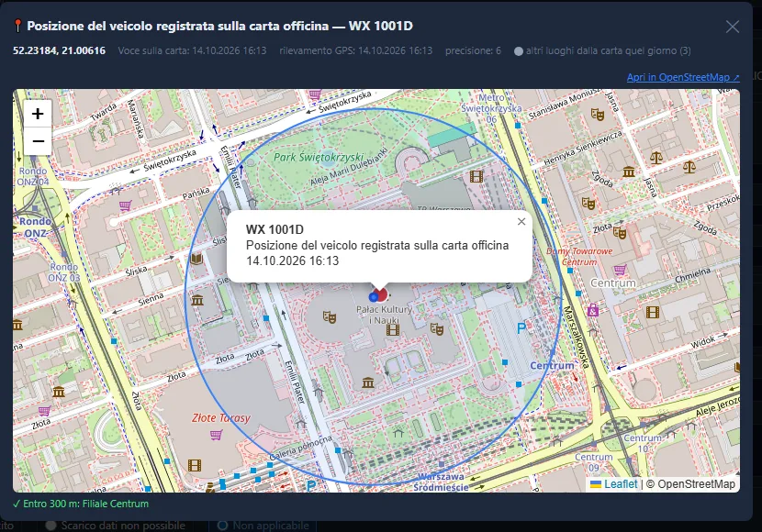
Task: Click the red vehicle position marker
Action: (x=382, y=294)
